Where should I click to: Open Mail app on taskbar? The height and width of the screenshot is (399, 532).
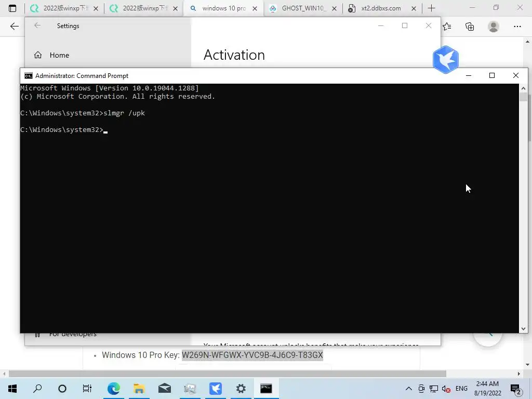165,389
